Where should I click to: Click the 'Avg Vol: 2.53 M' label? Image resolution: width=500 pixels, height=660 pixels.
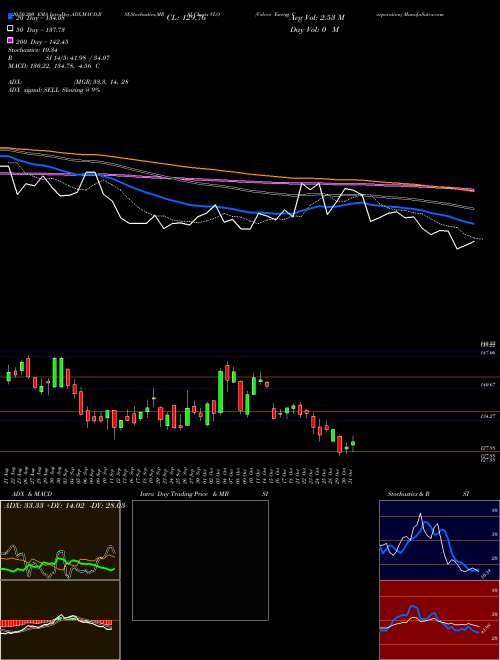point(318,18)
